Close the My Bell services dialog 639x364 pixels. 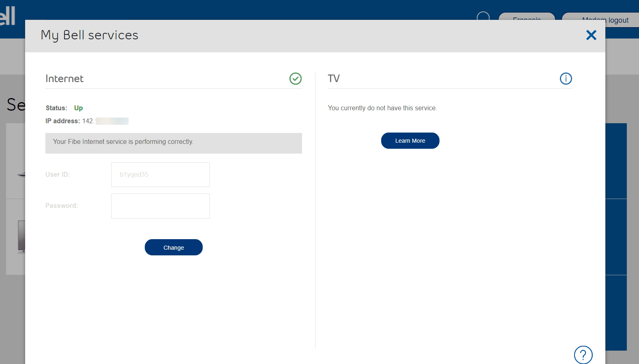tap(591, 35)
